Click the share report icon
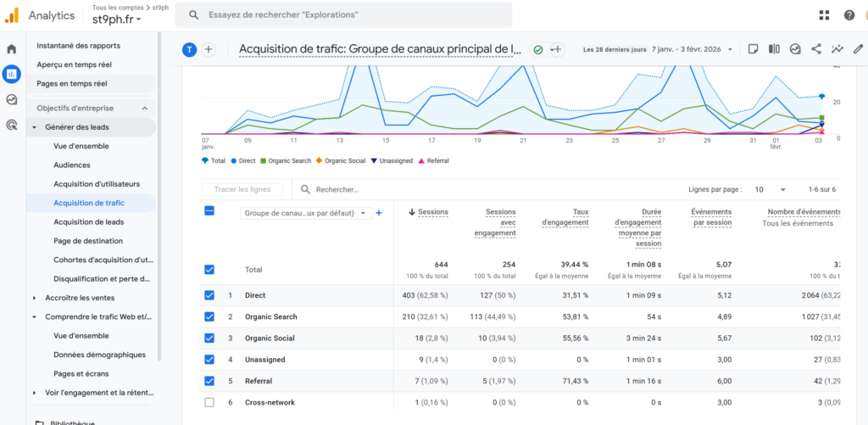This screenshot has height=425, width=868. point(816,49)
